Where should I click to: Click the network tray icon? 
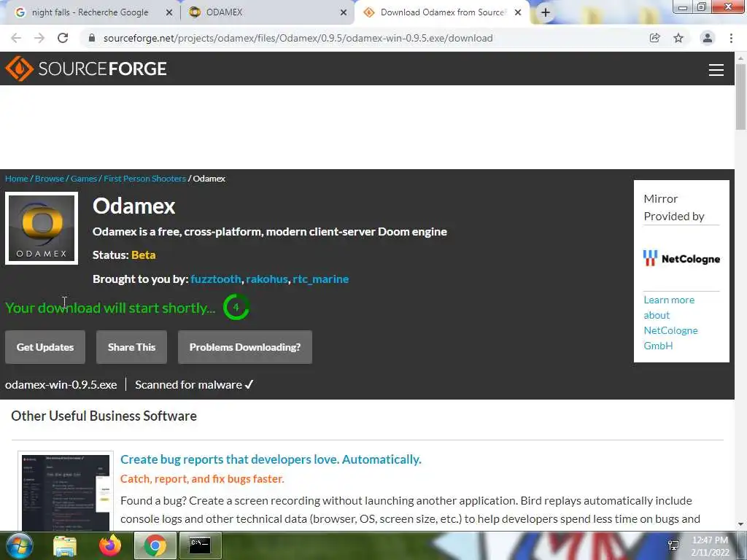coord(673,545)
